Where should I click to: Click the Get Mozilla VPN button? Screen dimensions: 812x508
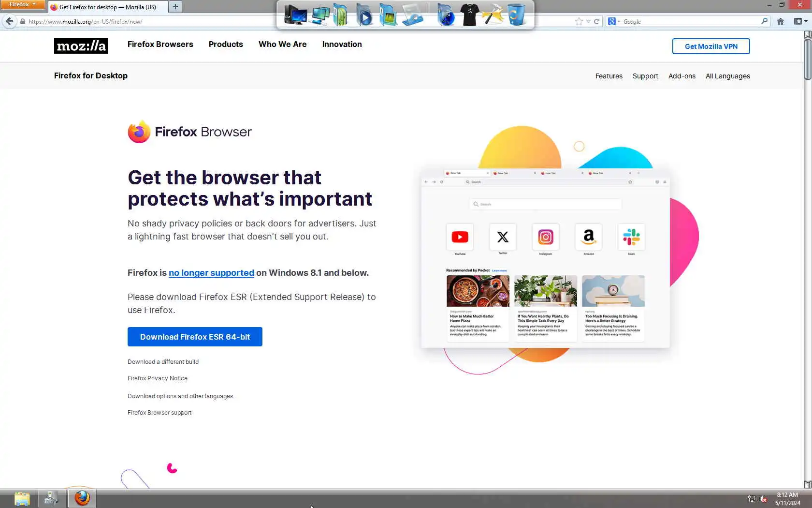[711, 46]
